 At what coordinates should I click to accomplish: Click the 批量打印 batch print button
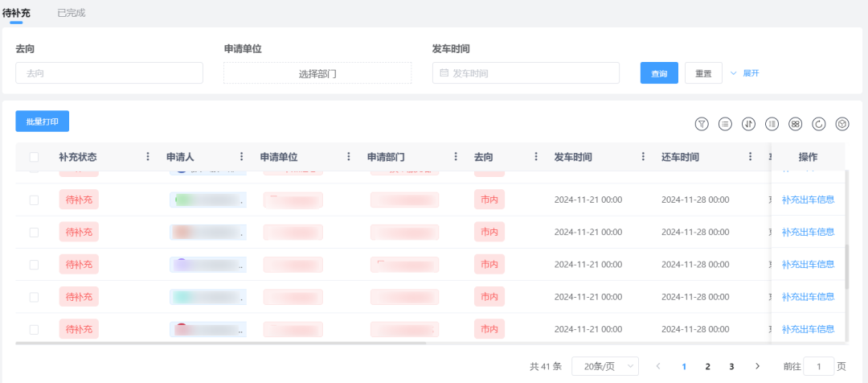pos(42,121)
